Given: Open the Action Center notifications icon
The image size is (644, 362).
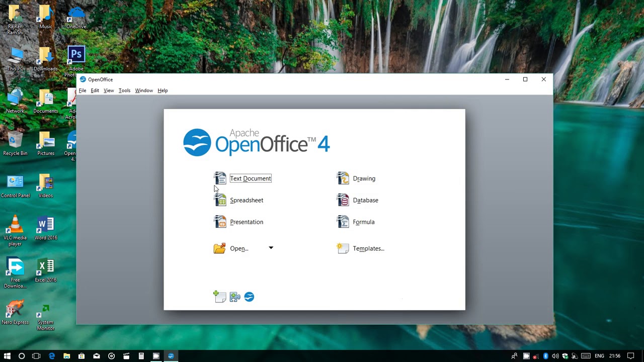Looking at the screenshot, I should [631, 356].
